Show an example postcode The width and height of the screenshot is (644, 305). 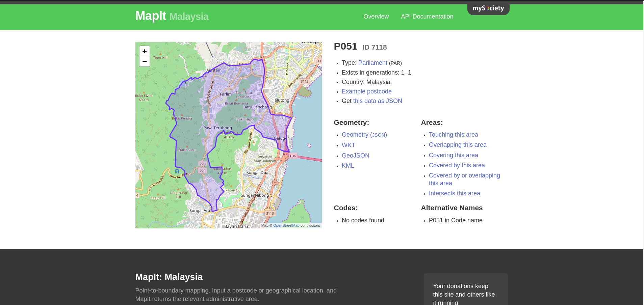366,91
